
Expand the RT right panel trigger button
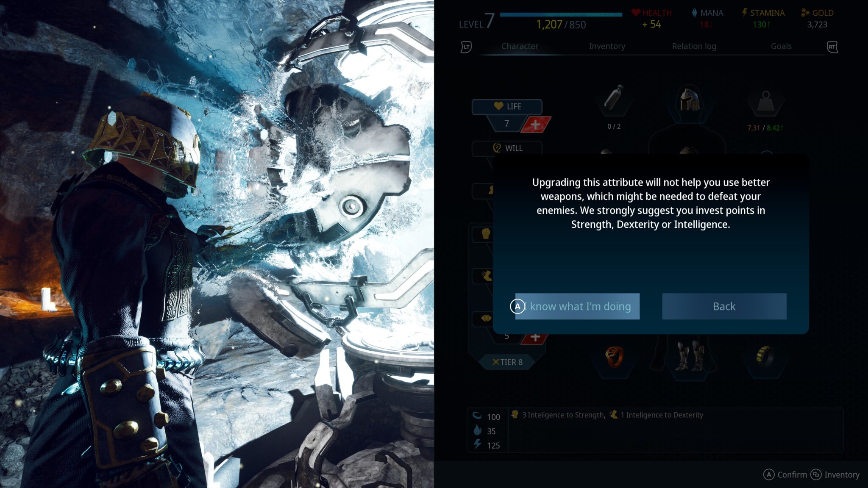pos(833,47)
